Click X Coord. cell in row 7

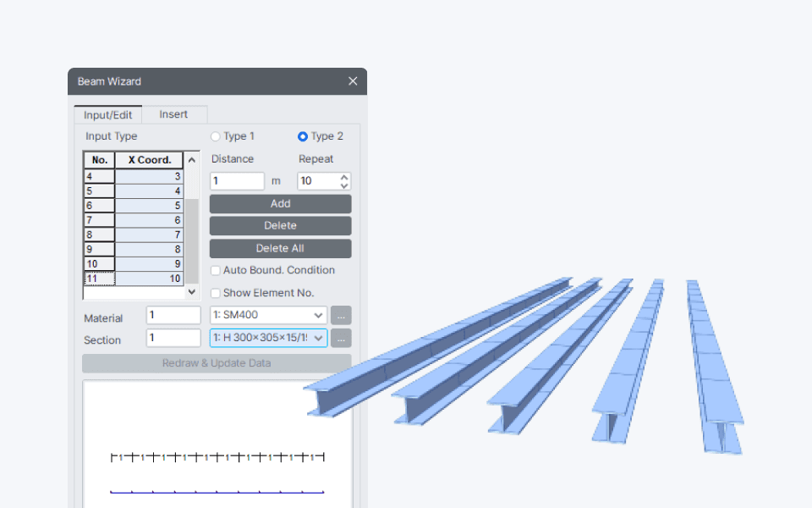click(x=149, y=220)
